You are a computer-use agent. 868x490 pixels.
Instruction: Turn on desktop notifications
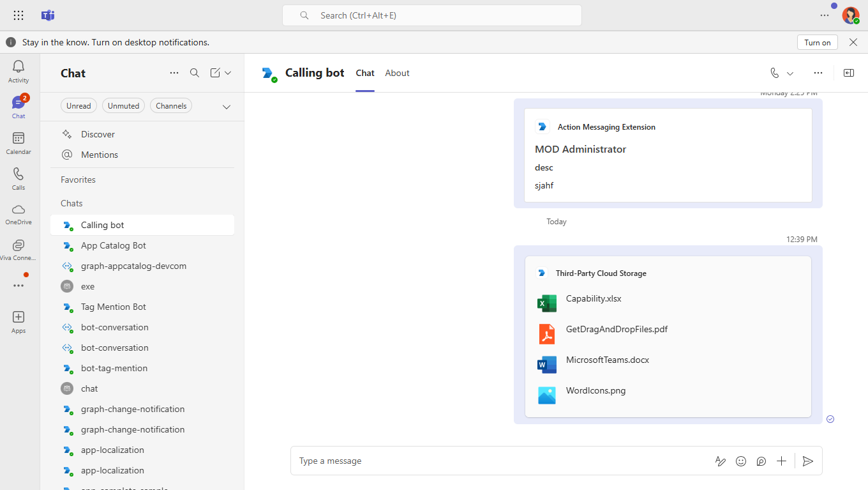[818, 42]
